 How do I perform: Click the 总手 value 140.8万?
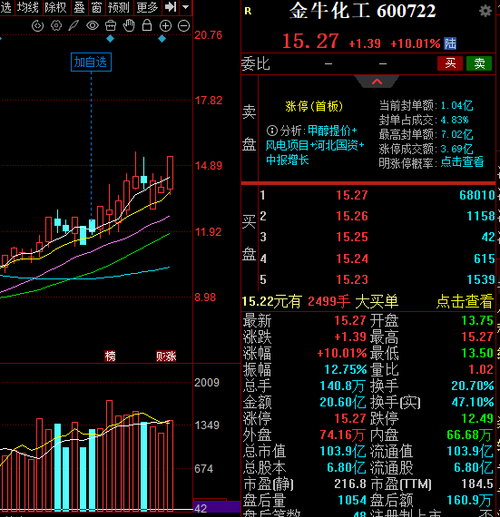[x=342, y=386]
